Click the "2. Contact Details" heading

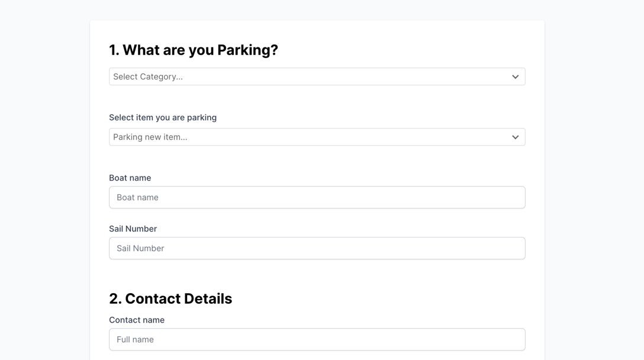pyautogui.click(x=170, y=298)
